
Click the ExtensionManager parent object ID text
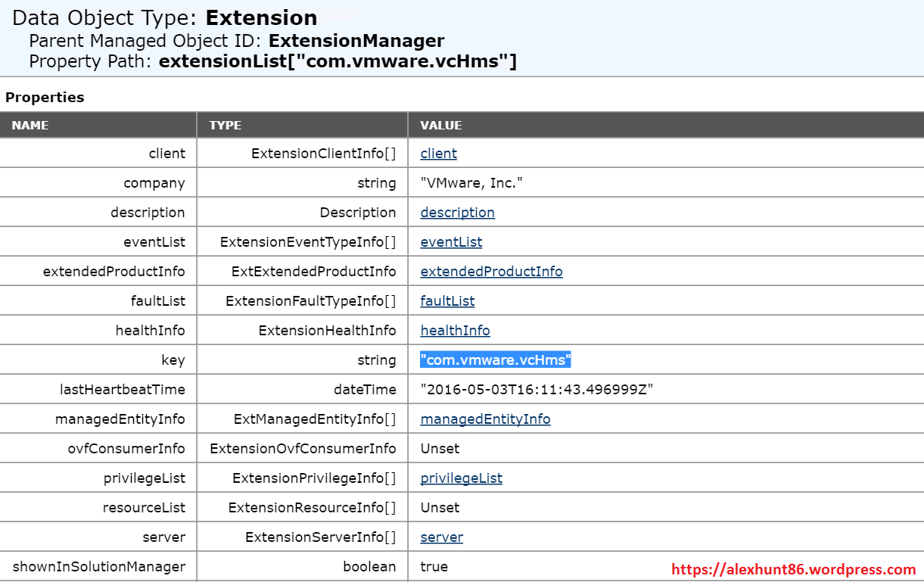tap(356, 41)
